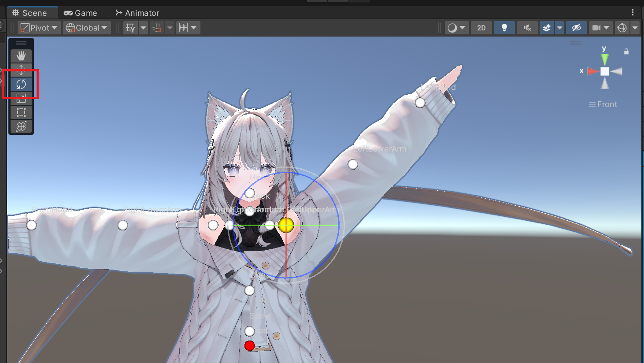The width and height of the screenshot is (644, 363).
Task: Toggle the orientation gizmo rotation lock
Action: click(626, 52)
